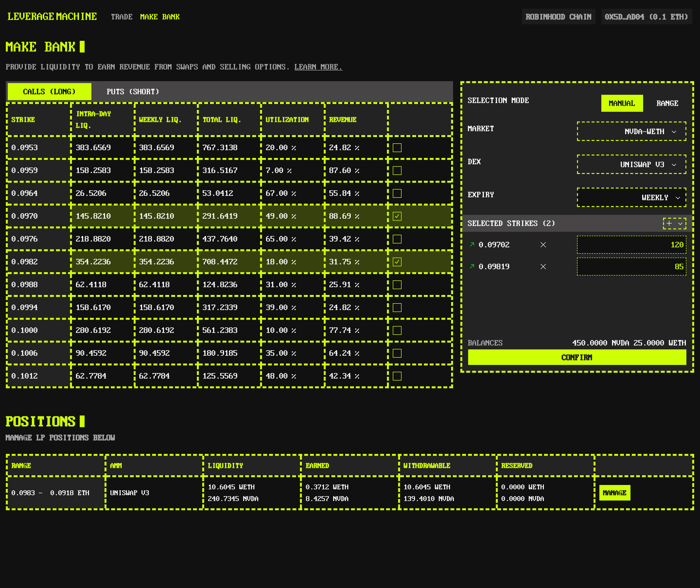Viewport: 700px width, 588px height.
Task: Toggle checkbox for strike 0.0994
Action: click(397, 308)
